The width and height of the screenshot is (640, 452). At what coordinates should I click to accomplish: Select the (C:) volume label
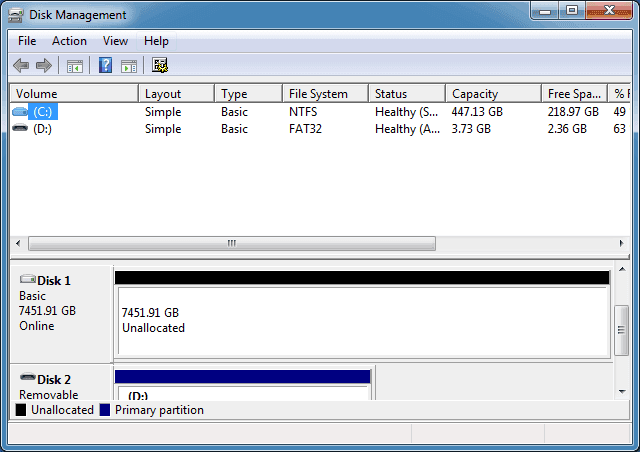pos(43,111)
